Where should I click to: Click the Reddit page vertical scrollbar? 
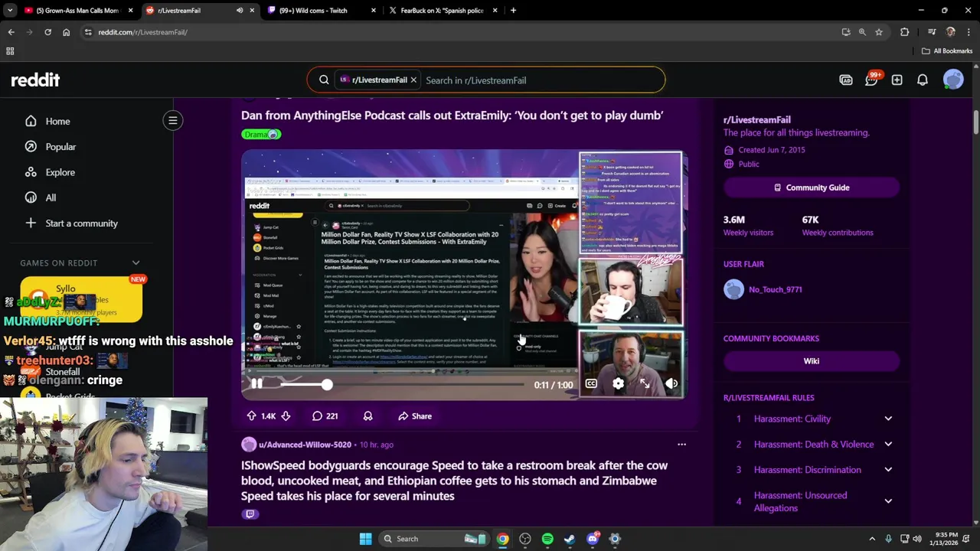pyautogui.click(x=975, y=122)
